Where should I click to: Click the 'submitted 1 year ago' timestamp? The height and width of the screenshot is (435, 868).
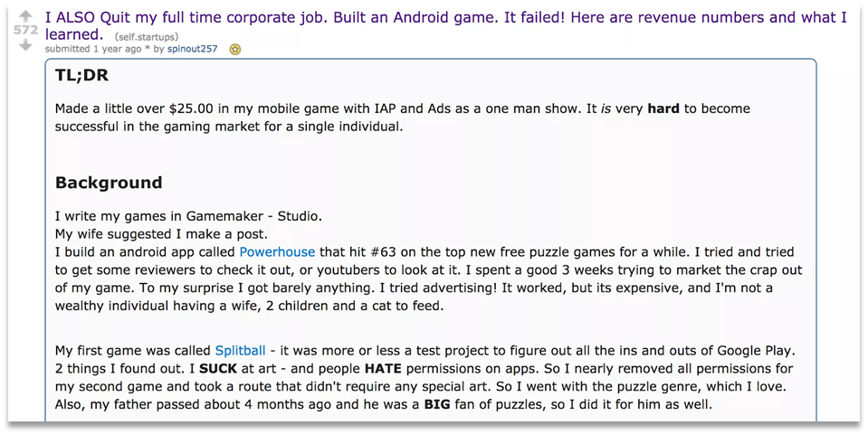click(93, 49)
